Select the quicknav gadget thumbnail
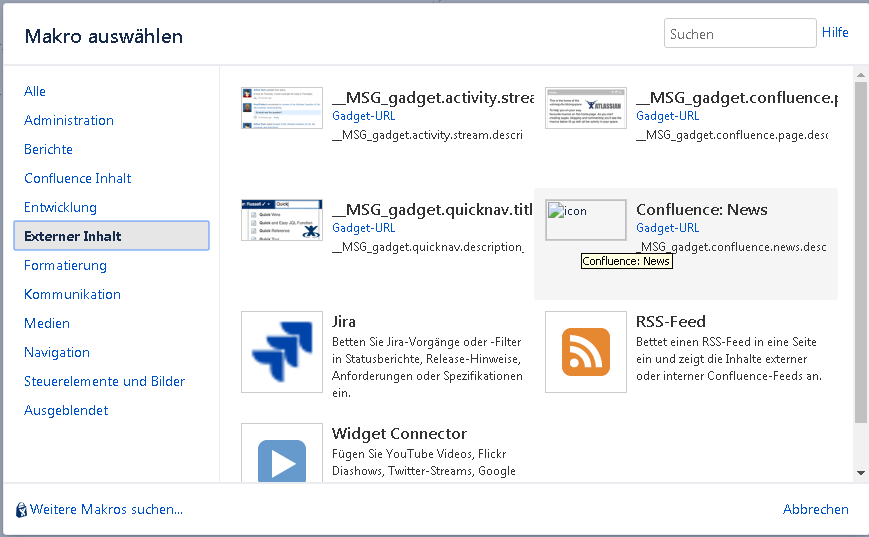Screen dimensions: 869x537 pos(282,220)
